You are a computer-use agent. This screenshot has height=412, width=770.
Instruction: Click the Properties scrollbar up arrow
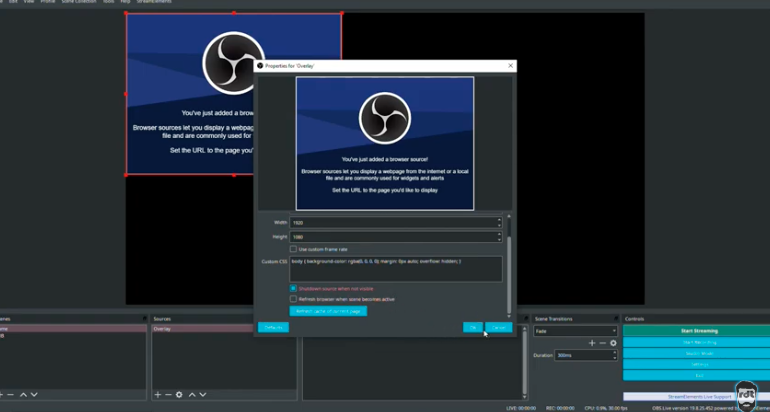509,216
